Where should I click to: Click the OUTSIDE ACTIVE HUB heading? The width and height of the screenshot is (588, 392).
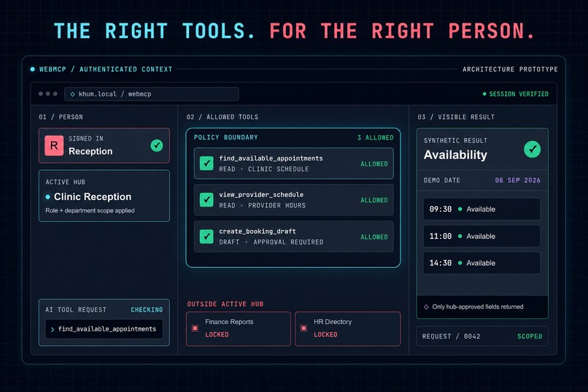coord(225,304)
